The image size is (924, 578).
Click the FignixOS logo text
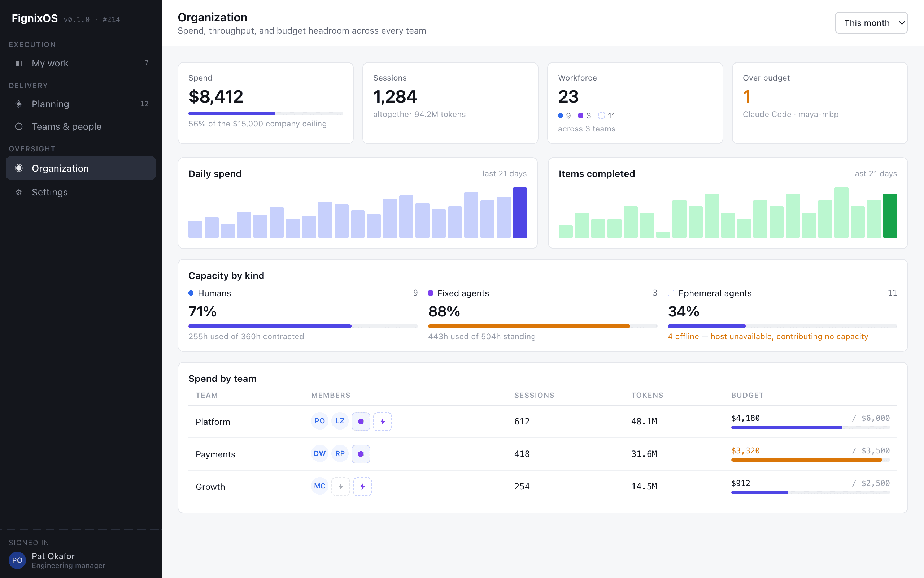click(35, 18)
